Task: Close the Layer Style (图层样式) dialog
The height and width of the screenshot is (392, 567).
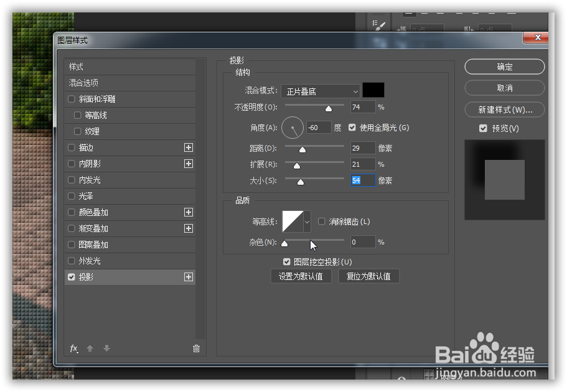Action: click(537, 37)
